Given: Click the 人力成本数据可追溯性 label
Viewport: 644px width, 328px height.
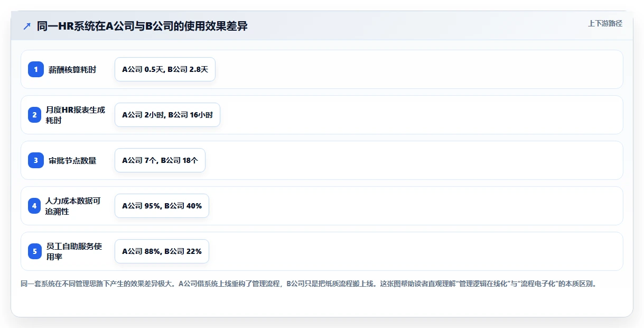Looking at the screenshot, I should 73,206.
